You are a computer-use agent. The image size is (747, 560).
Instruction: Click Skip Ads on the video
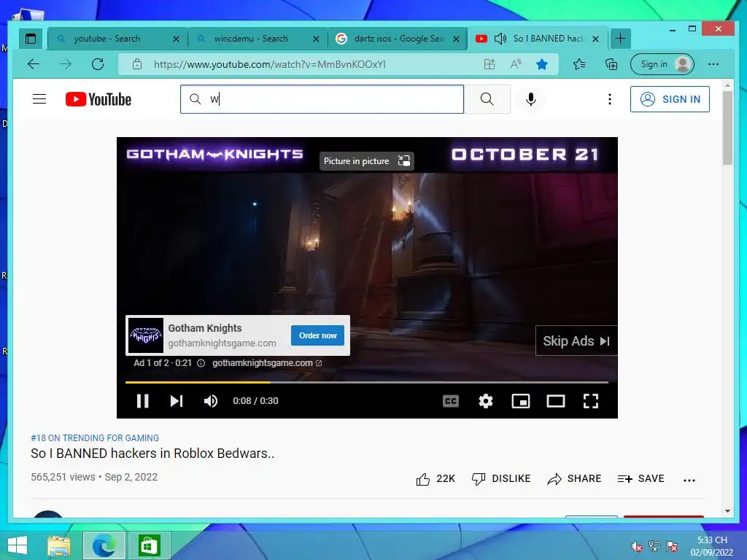tap(576, 341)
